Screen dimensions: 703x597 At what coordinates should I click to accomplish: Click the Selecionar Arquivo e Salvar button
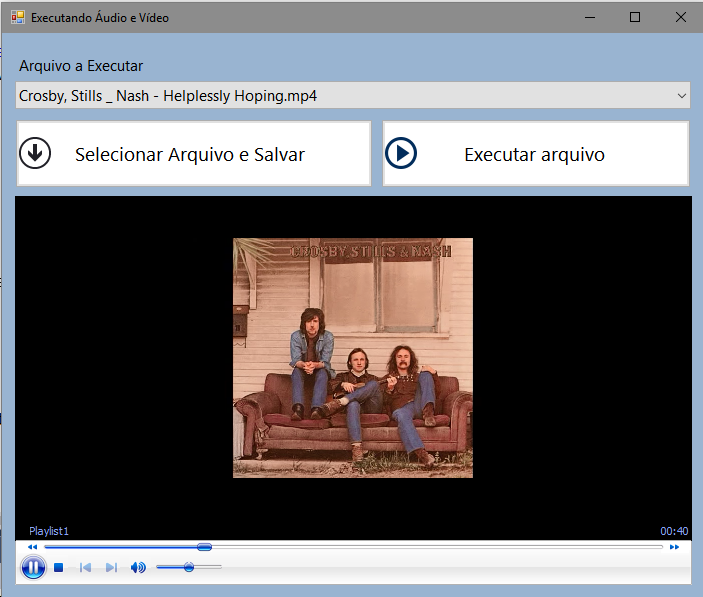194,153
